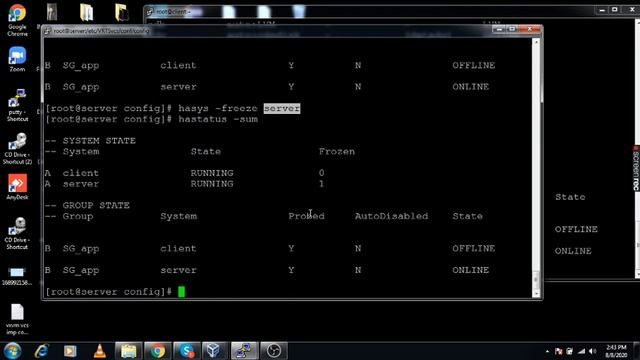Click the Windows Start orb
The width and height of the screenshot is (640, 360).
(x=12, y=351)
